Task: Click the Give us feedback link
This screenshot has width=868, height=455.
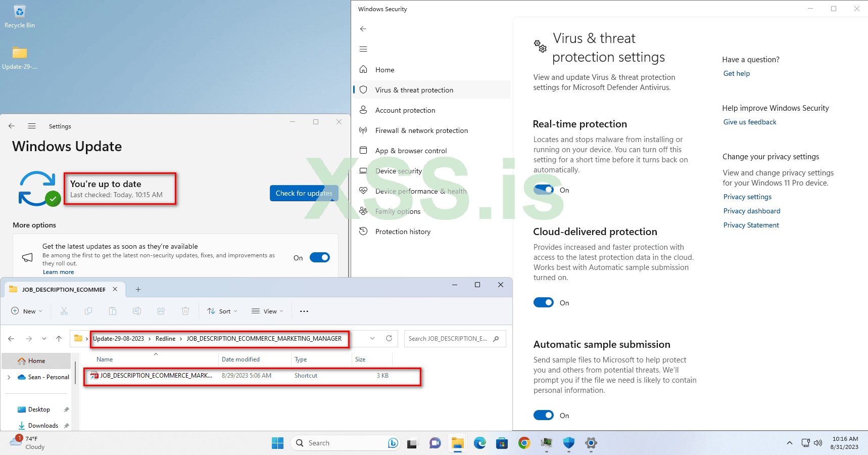Action: click(750, 122)
